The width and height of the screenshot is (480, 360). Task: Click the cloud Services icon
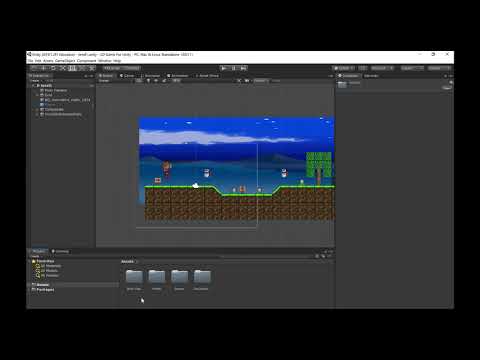tap(363, 68)
